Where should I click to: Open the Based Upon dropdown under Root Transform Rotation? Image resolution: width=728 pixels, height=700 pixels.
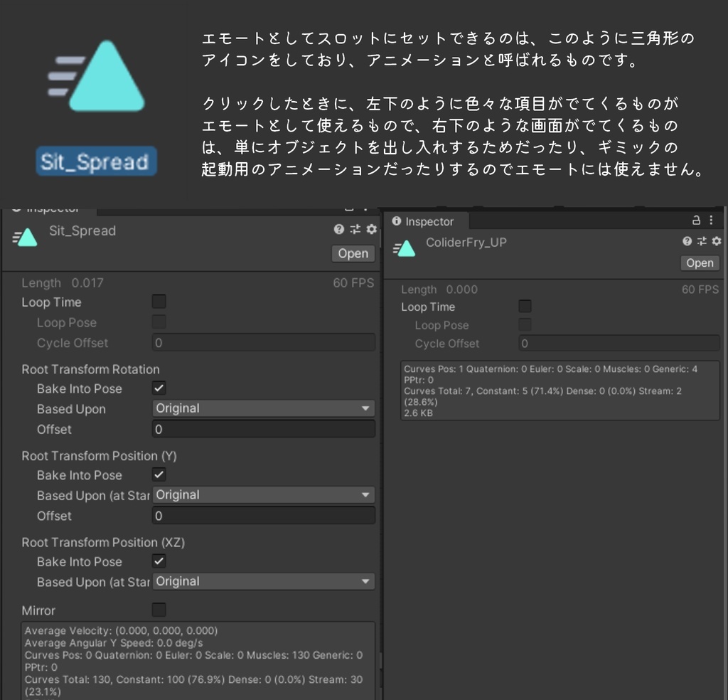[263, 408]
